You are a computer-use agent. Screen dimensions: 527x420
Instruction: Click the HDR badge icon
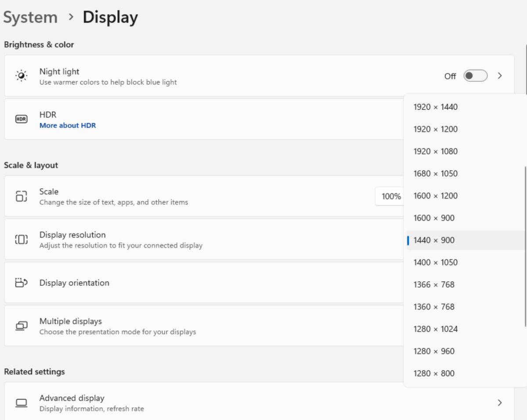tap(21, 119)
